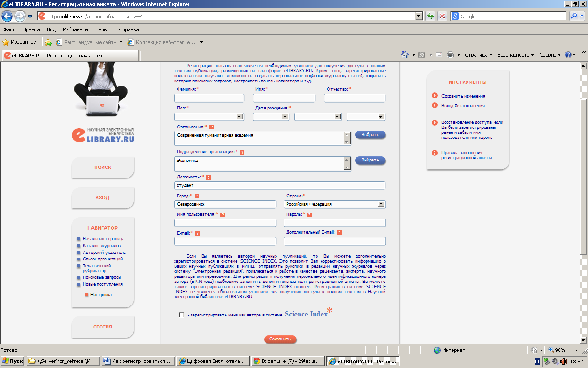Click Выбрать button next to Организация
The image size is (588, 368).
tap(370, 135)
